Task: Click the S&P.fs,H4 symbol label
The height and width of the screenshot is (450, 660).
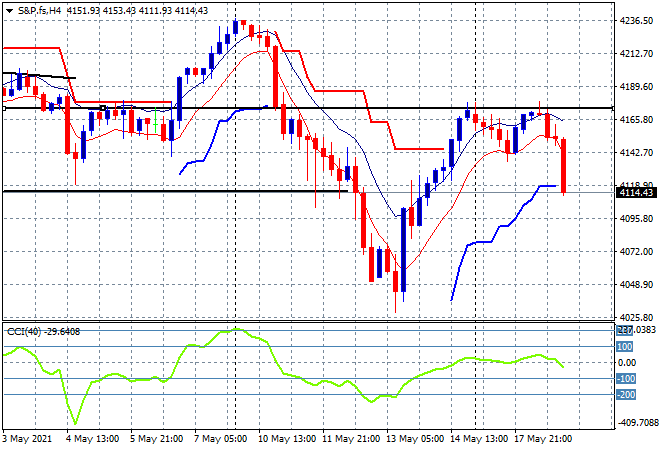Action: 39,9
